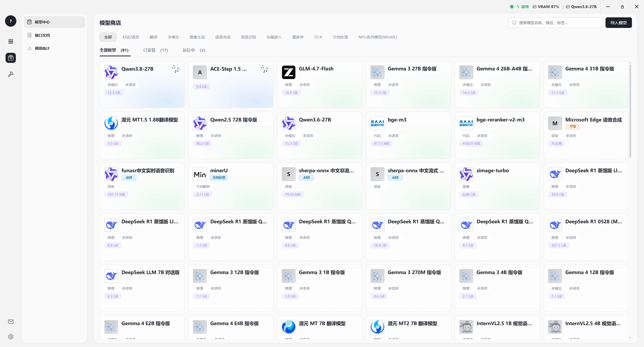Switch to the OCR category

tap(318, 37)
